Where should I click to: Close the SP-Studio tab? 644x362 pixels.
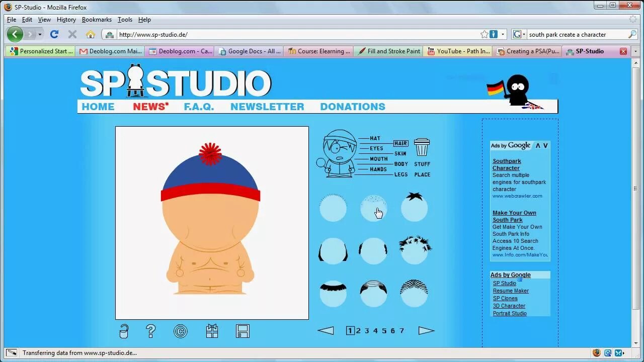pyautogui.click(x=623, y=51)
